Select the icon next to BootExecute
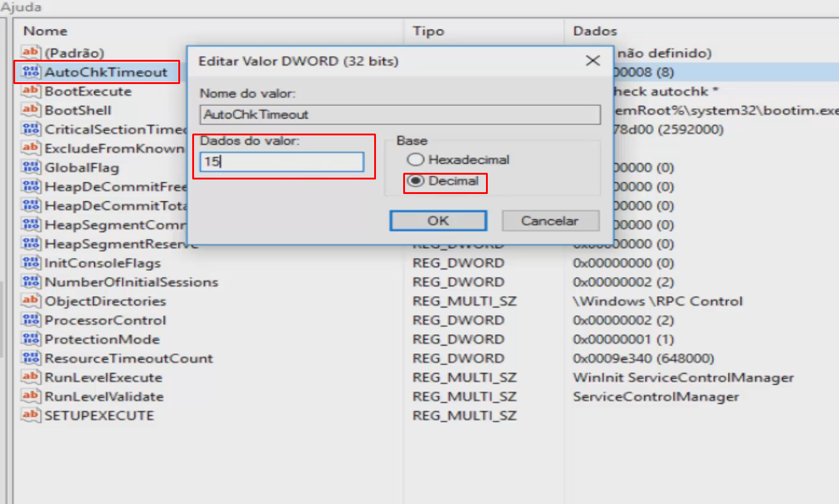The image size is (839, 504). click(30, 91)
